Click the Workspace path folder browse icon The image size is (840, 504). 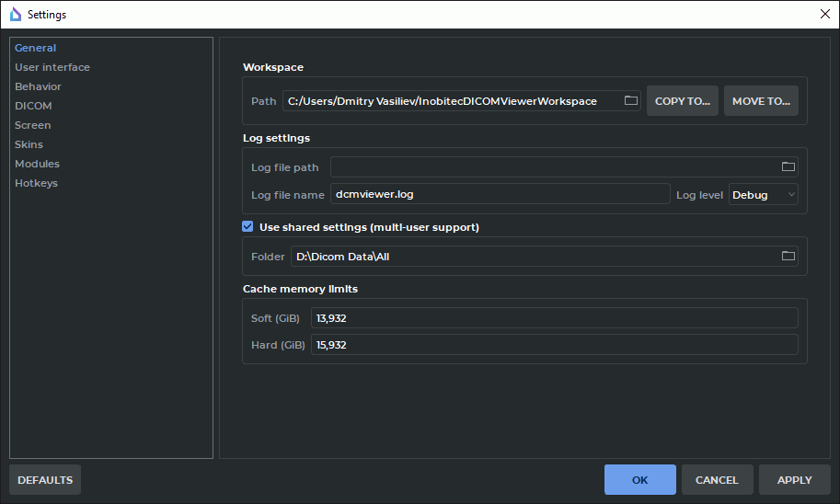631,101
